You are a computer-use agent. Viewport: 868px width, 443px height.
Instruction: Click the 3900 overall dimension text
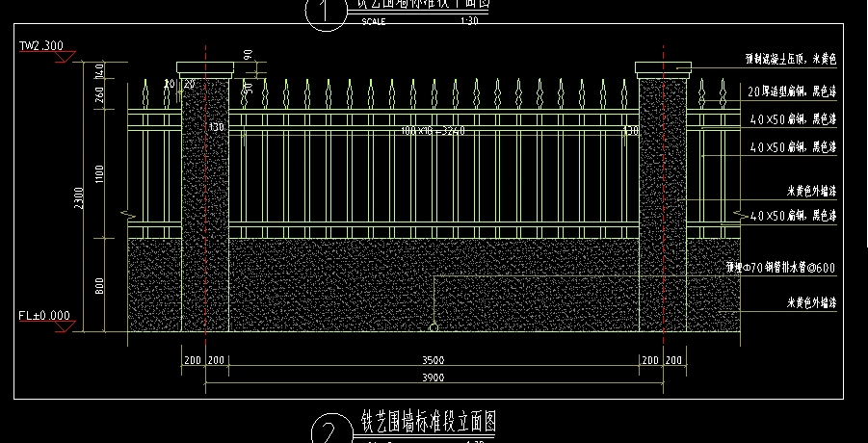point(434,377)
